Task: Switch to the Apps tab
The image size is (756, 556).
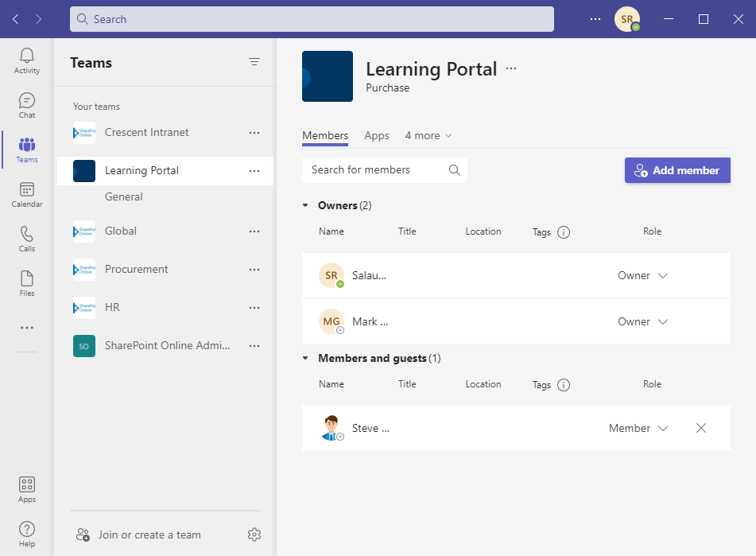Action: point(377,135)
